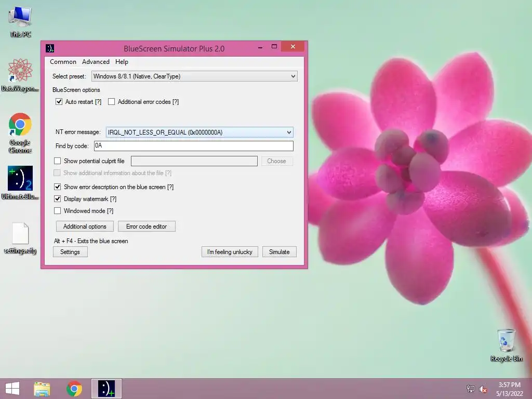The height and width of the screenshot is (399, 532).
Task: Click the Simulate button
Action: pos(279,252)
